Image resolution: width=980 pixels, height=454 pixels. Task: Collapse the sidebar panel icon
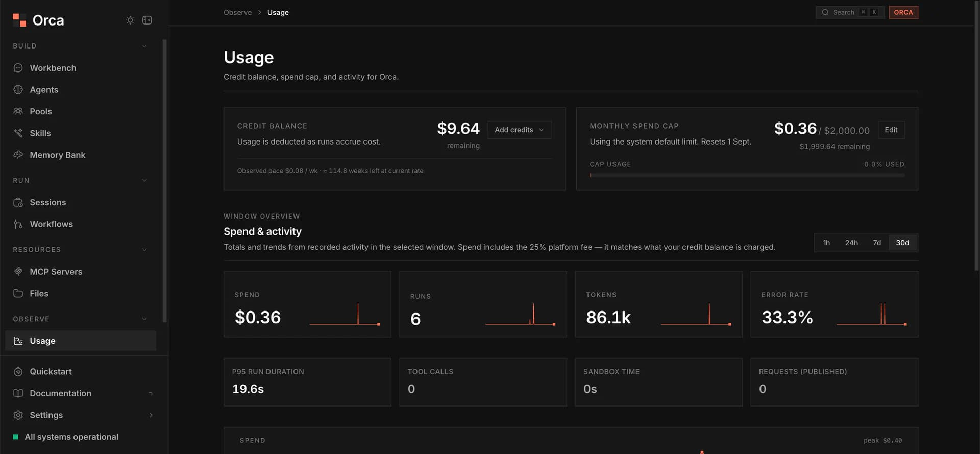pyautogui.click(x=147, y=20)
